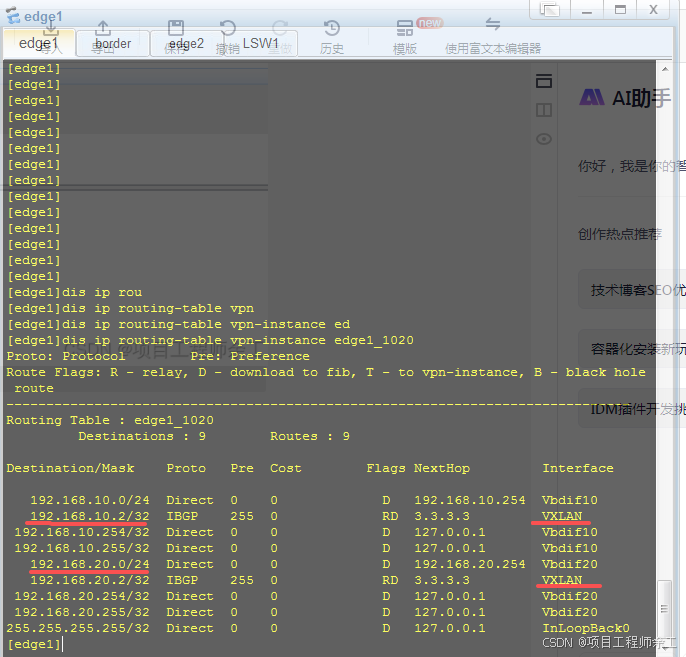
Task: Open the 容器化安装 suggestion card
Action: click(x=632, y=349)
